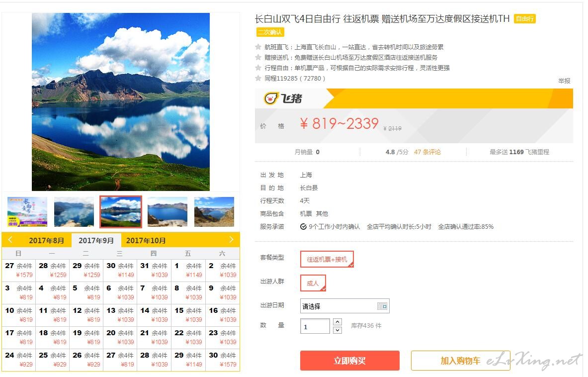This screenshot has height=377, width=588.
Task: Click the 立即购买 button
Action: (x=349, y=361)
